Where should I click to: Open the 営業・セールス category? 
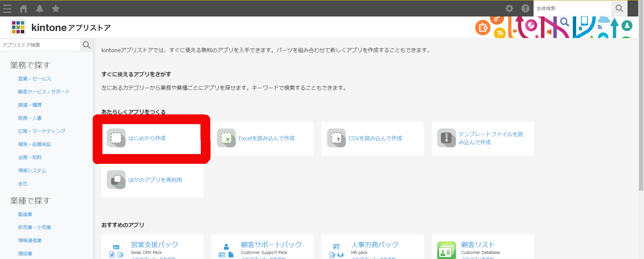click(x=35, y=79)
